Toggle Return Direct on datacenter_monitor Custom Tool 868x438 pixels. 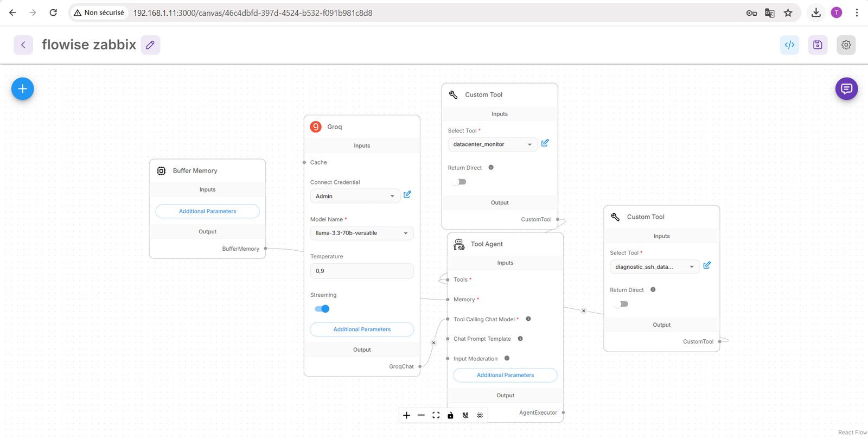(x=459, y=182)
